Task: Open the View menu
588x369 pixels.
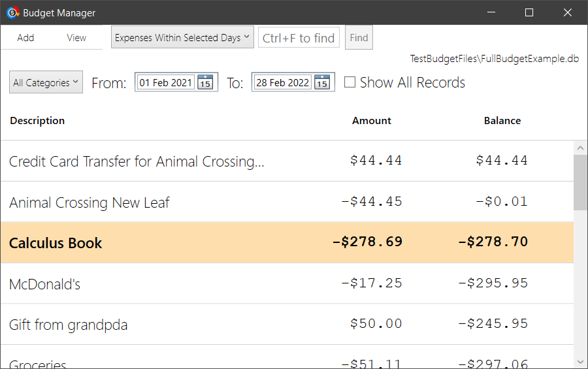Action: pyautogui.click(x=76, y=37)
